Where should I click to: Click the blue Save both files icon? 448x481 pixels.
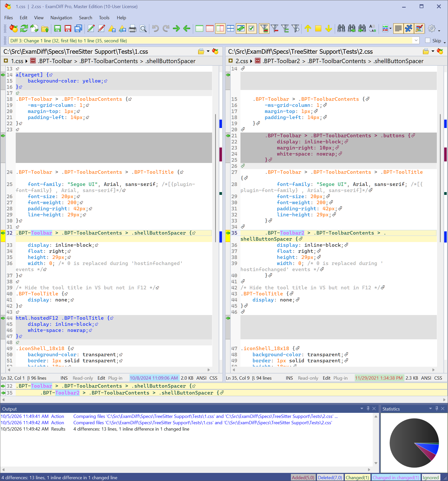pyautogui.click(x=78, y=28)
